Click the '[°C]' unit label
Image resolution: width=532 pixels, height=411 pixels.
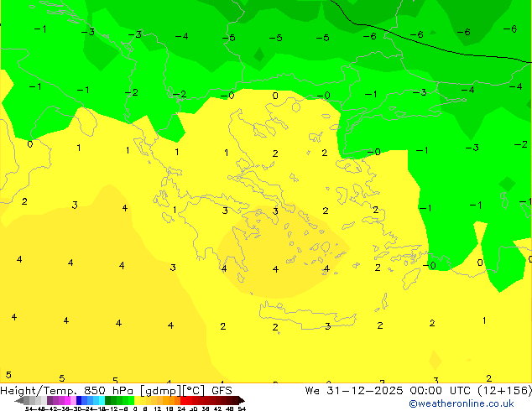click(194, 391)
